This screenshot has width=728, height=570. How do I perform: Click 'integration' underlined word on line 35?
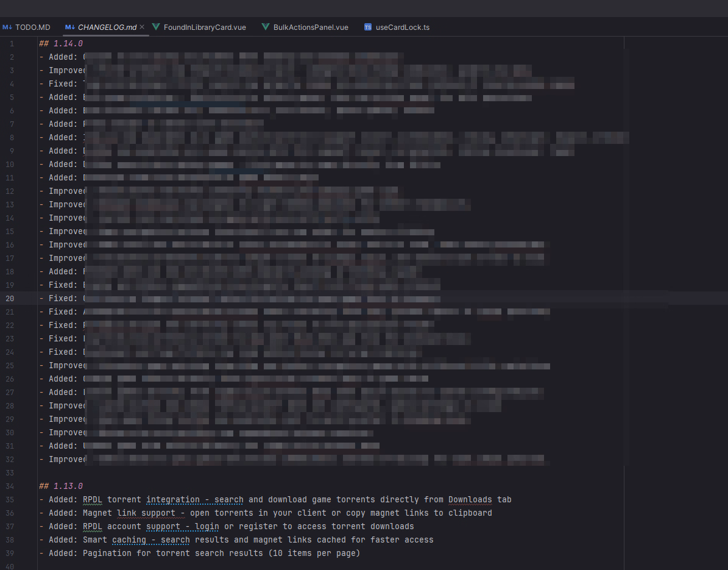click(173, 500)
